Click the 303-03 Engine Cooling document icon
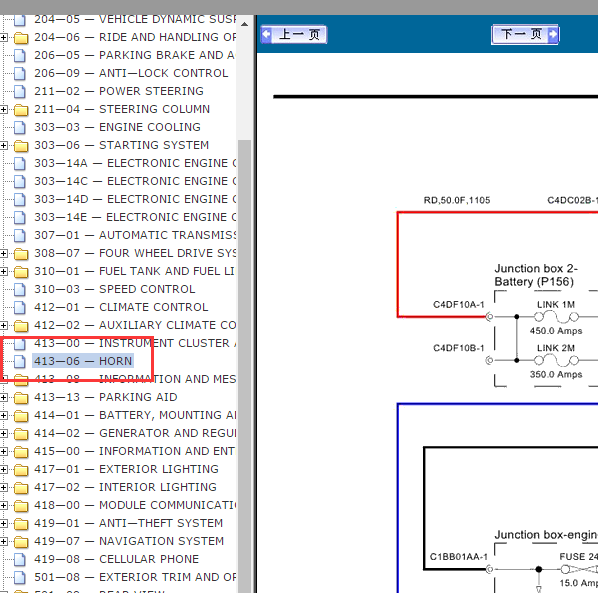 [20, 127]
